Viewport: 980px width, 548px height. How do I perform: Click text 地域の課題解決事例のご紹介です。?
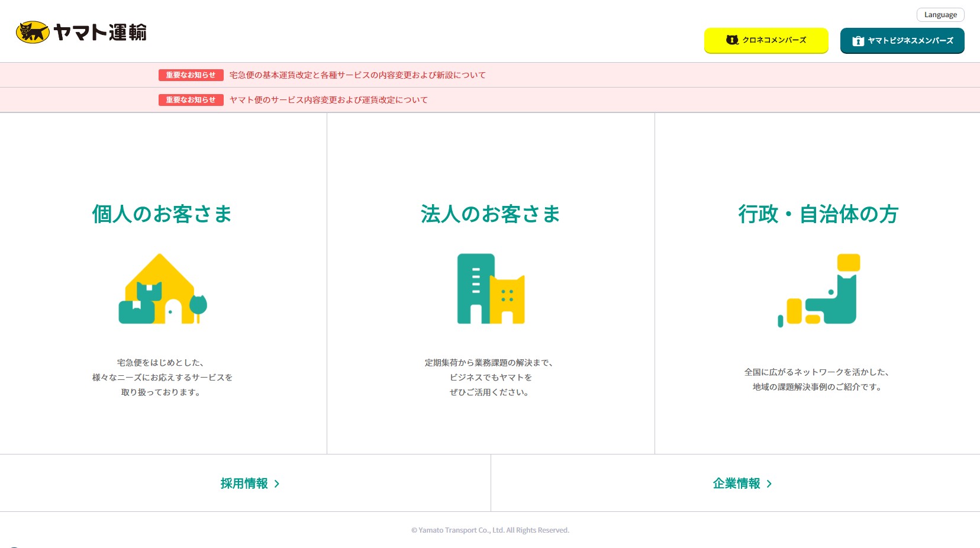click(x=817, y=387)
